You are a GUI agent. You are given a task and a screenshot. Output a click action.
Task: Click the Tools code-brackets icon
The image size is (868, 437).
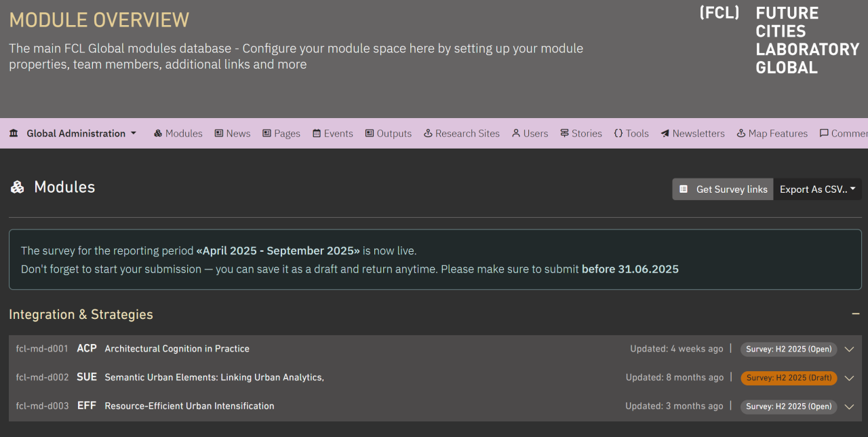tap(618, 133)
